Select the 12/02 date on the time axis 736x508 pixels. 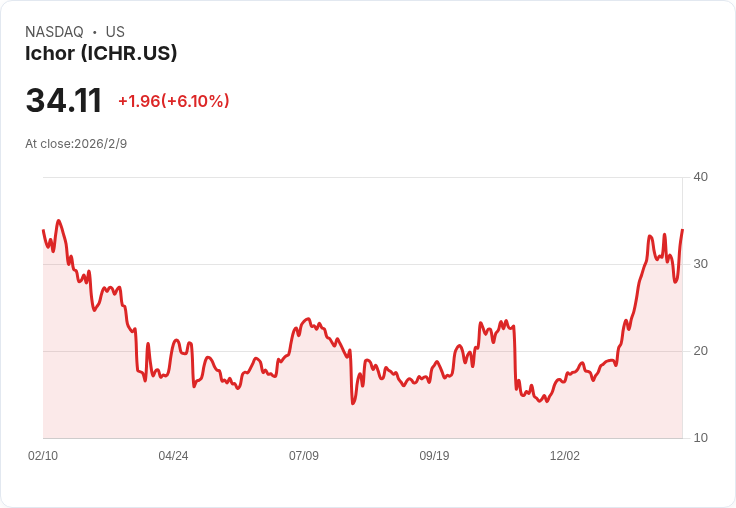(x=565, y=456)
